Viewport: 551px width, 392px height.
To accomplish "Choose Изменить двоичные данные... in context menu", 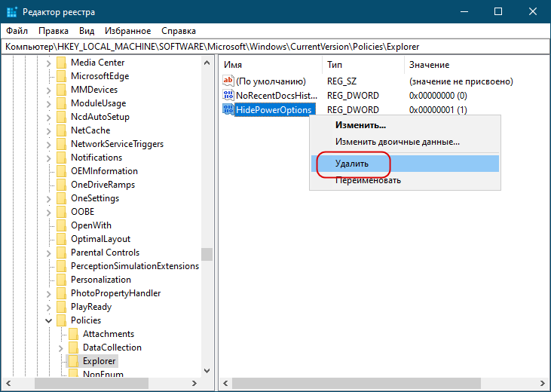I will [405, 142].
